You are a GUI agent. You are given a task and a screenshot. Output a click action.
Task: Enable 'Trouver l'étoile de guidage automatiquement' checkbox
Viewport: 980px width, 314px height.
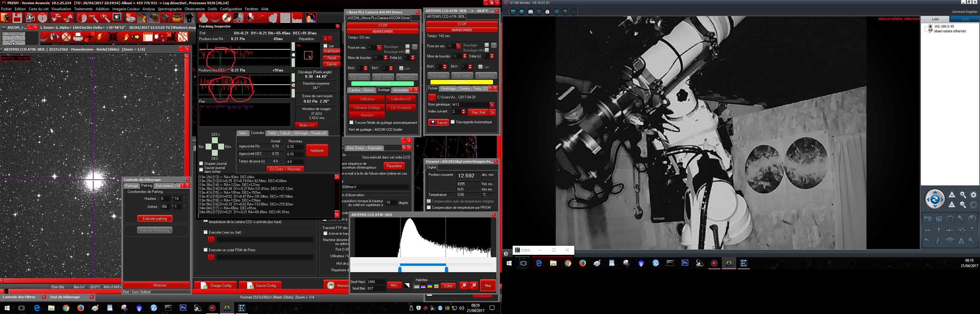[x=352, y=123]
